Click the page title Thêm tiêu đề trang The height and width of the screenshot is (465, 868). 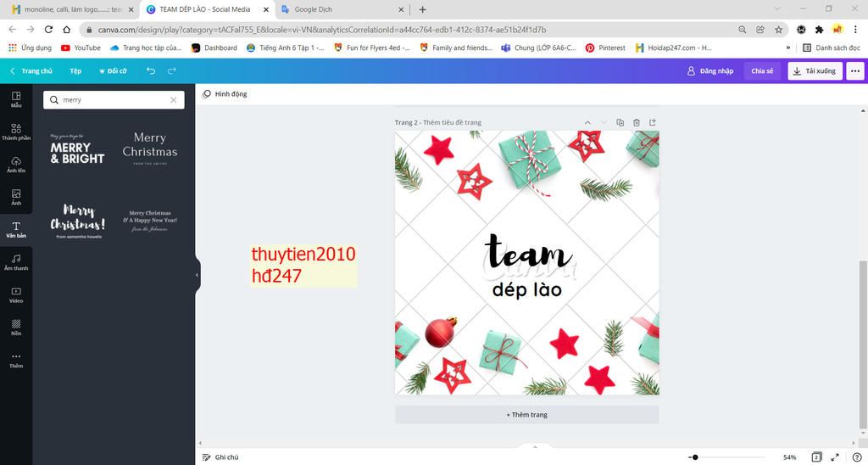click(x=453, y=122)
